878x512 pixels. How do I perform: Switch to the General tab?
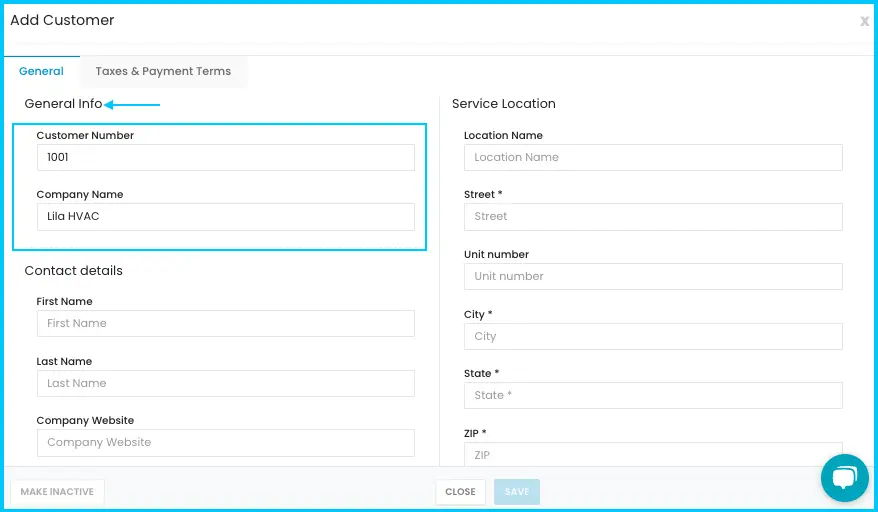[41, 71]
